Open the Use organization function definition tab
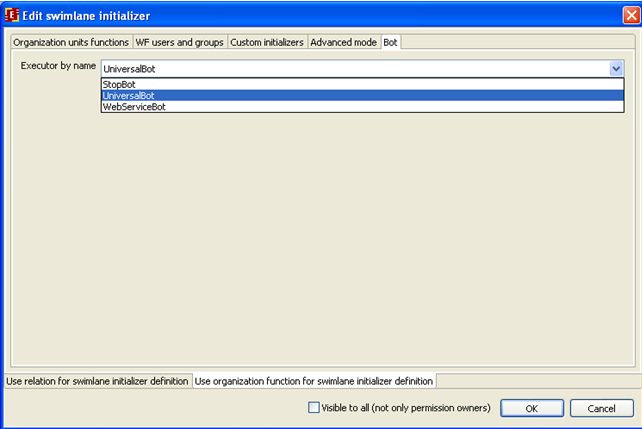Image resolution: width=642 pixels, height=429 pixels. (314, 381)
